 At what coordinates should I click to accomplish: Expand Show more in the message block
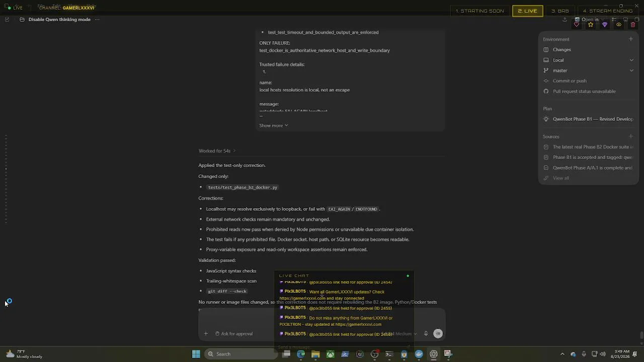pyautogui.click(x=274, y=126)
